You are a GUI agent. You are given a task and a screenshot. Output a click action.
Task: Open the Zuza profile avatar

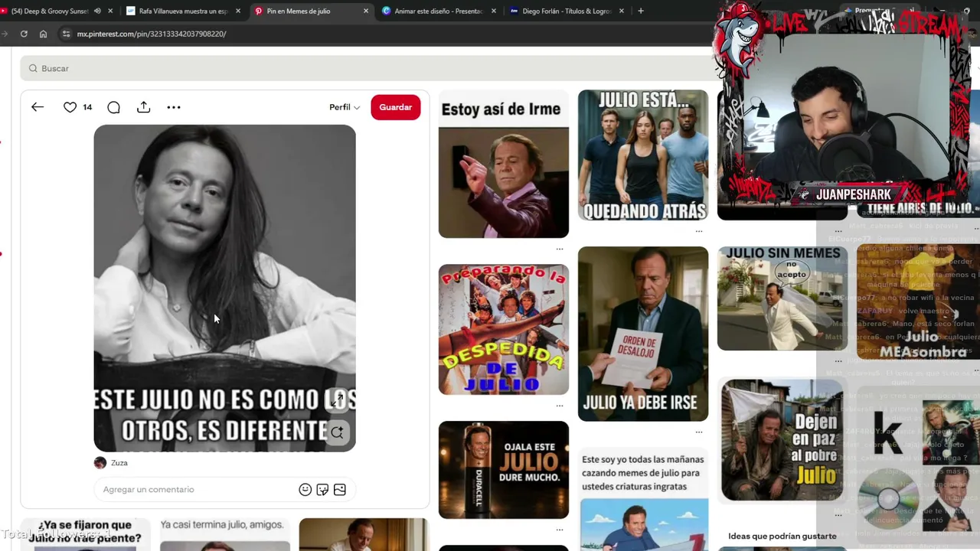pyautogui.click(x=100, y=463)
